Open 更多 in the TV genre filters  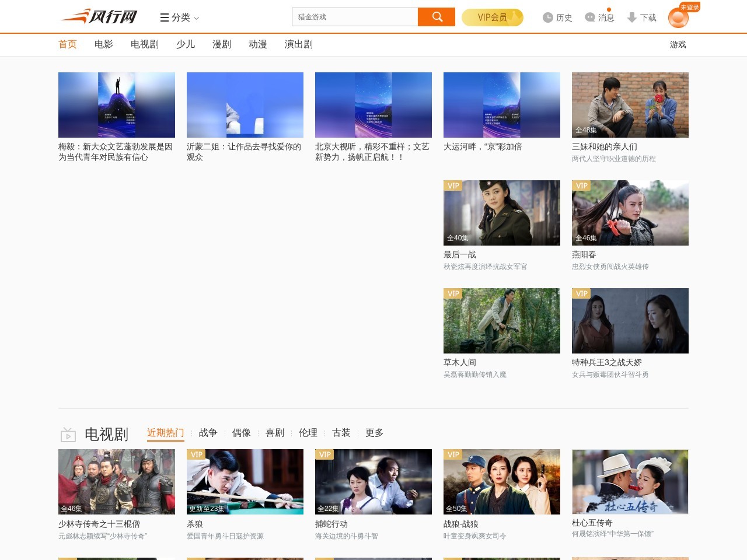[x=374, y=433]
